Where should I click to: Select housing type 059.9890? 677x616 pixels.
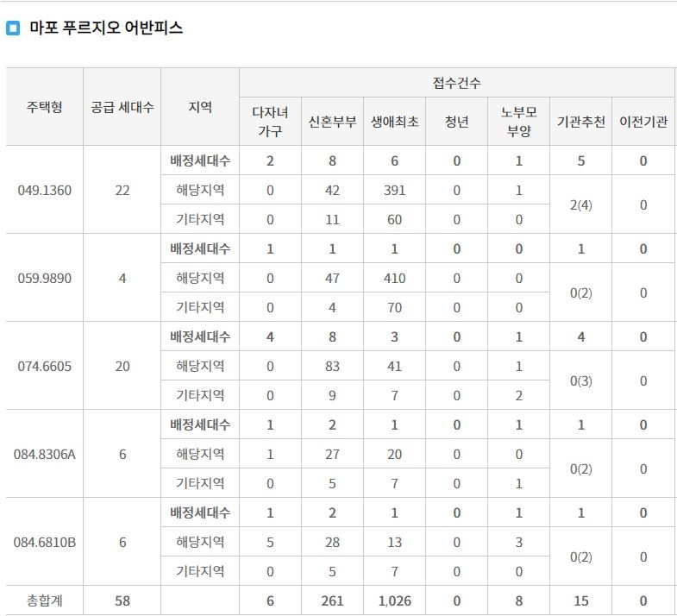tap(45, 278)
